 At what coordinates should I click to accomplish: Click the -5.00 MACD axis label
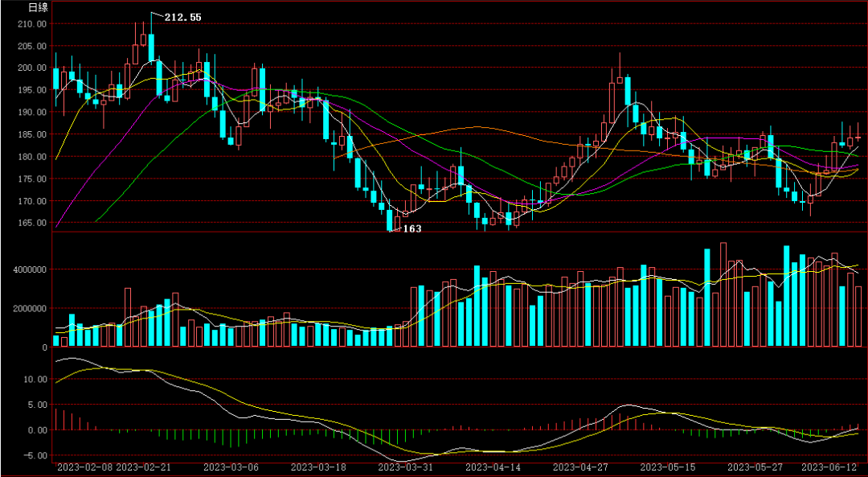pos(35,456)
